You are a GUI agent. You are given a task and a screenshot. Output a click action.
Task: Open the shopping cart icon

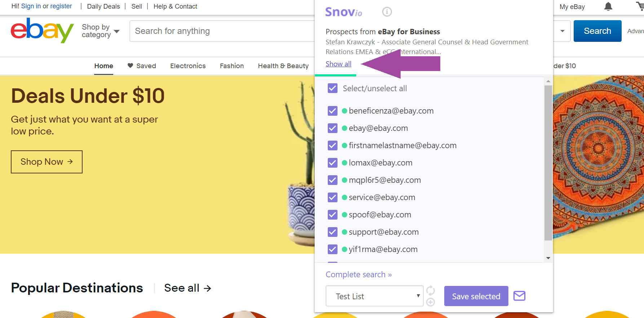(640, 6)
